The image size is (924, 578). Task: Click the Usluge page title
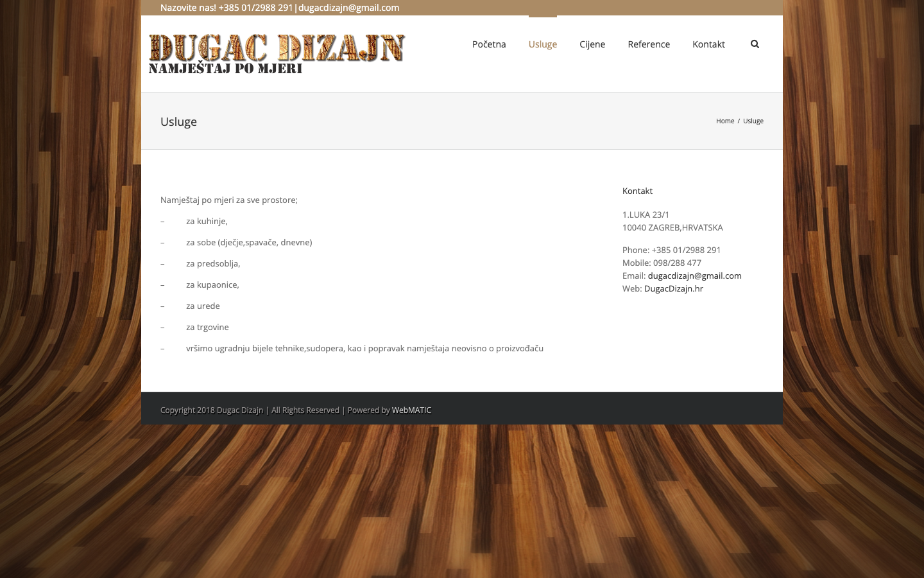178,121
